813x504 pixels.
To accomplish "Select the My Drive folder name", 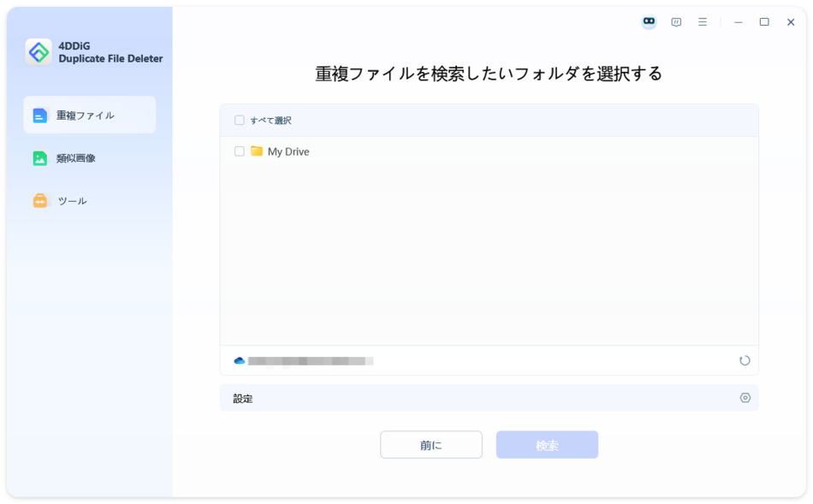I will (x=288, y=151).
